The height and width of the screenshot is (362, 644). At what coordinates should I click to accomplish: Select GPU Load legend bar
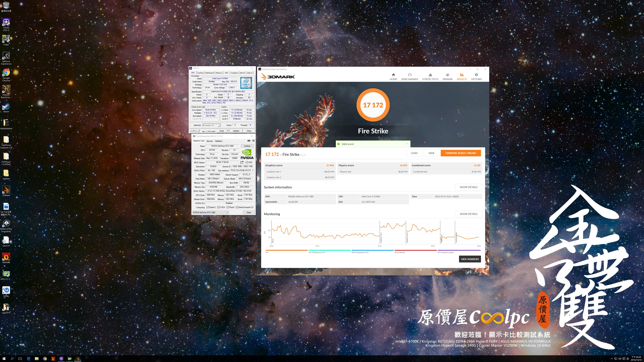(x=416, y=250)
